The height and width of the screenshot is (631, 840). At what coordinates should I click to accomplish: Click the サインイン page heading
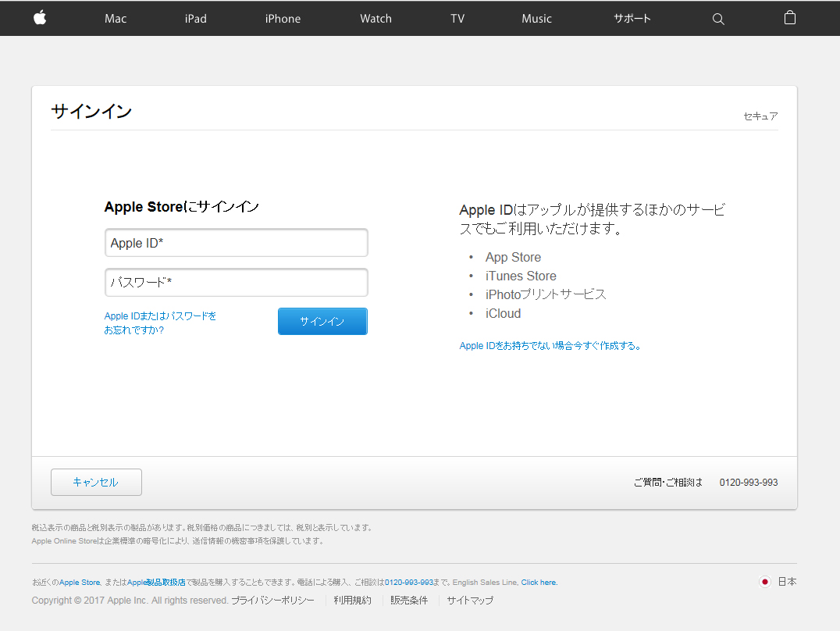click(91, 112)
